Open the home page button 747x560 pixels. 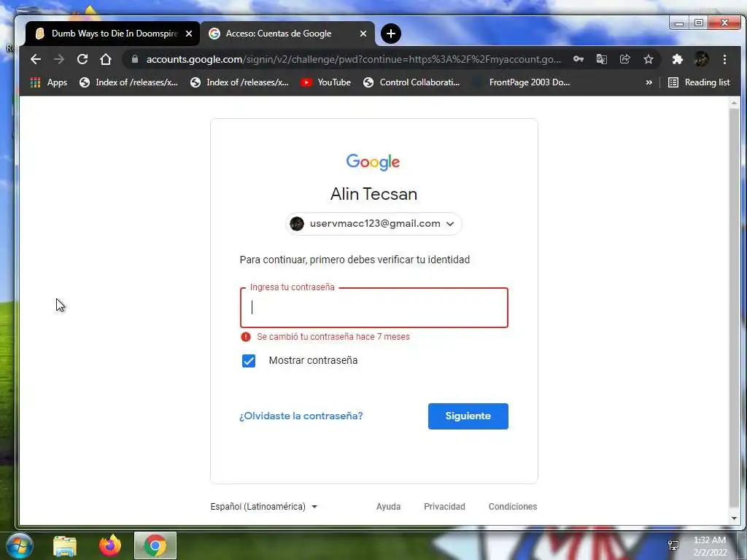(x=106, y=59)
